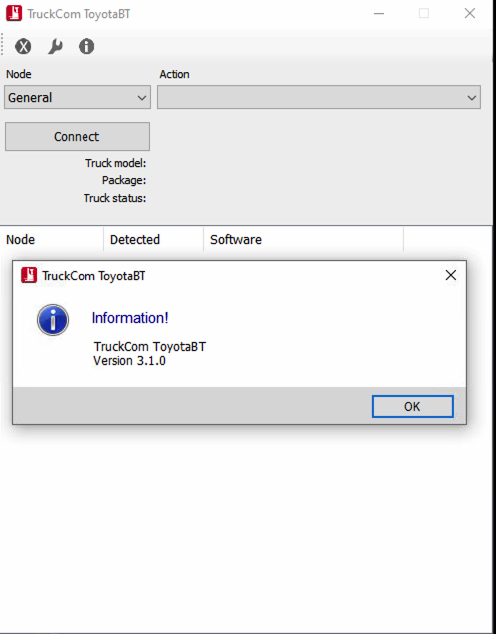Screen dimensions: 496x634
Task: Confirm the dialog with OK
Action: tap(412, 406)
